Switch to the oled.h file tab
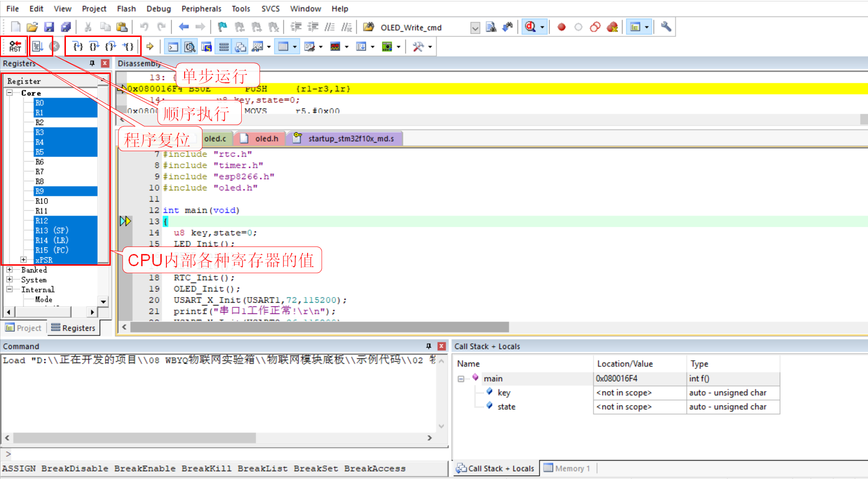Image resolution: width=868 pixels, height=479 pixels. 266,138
